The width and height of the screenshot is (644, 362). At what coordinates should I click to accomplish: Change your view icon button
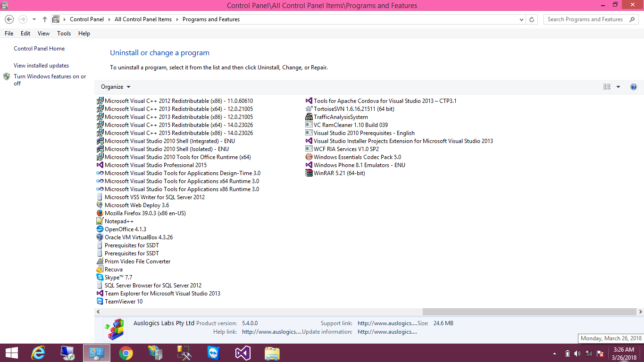pyautogui.click(x=607, y=87)
